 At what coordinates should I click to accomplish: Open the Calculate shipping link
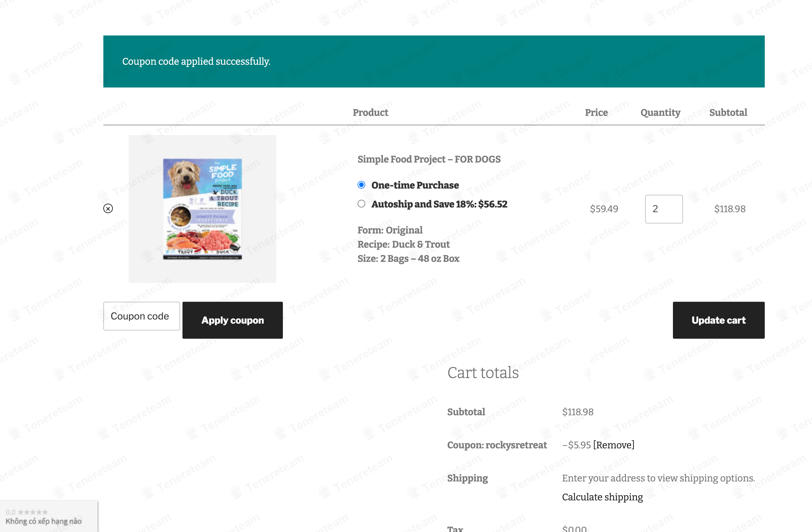602,497
